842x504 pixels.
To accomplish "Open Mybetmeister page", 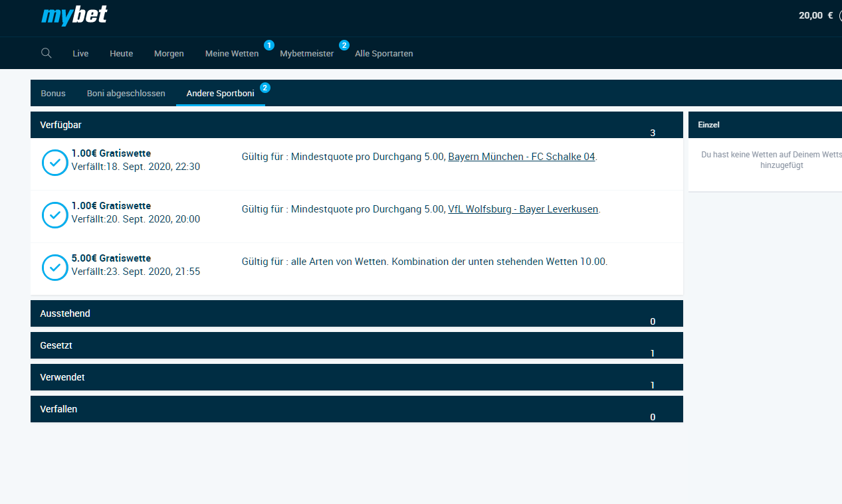I will pyautogui.click(x=307, y=54).
